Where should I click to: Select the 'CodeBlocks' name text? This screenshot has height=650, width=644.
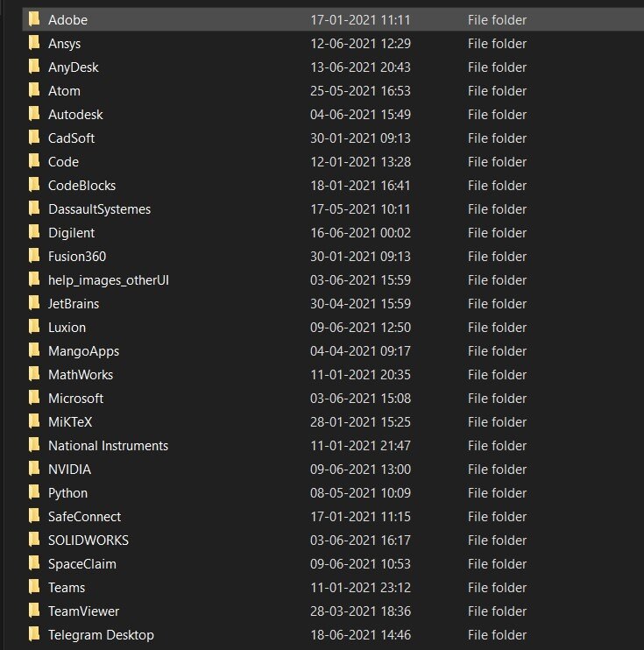(x=81, y=186)
